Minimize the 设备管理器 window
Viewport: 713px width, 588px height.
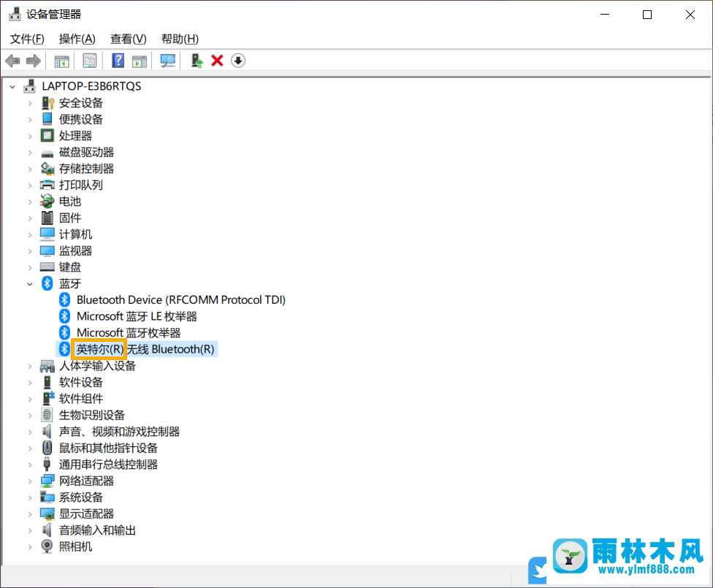(x=605, y=15)
